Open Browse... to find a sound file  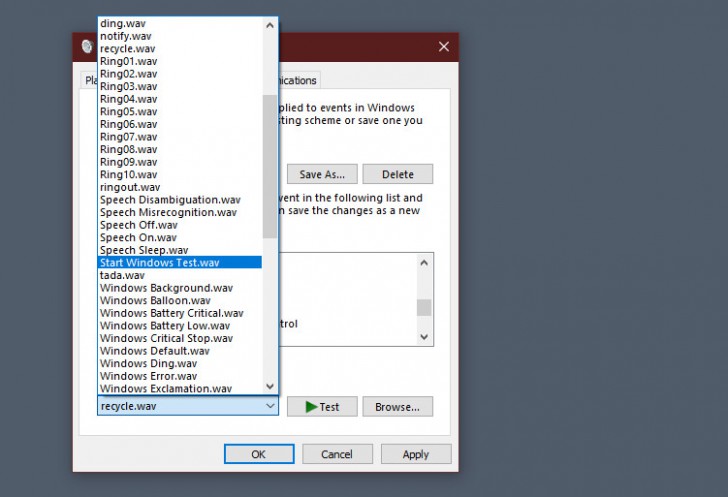pyautogui.click(x=397, y=407)
